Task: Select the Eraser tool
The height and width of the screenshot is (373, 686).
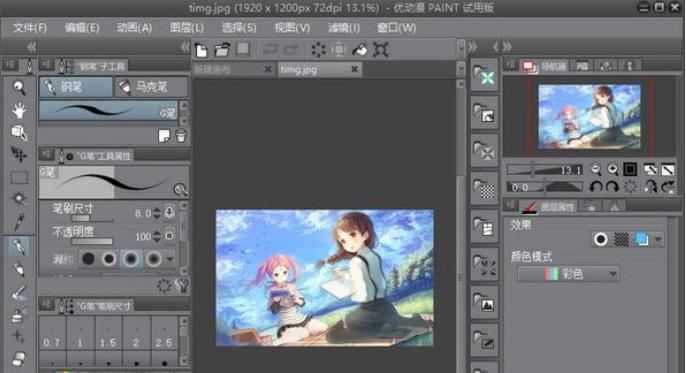Action: [19, 359]
